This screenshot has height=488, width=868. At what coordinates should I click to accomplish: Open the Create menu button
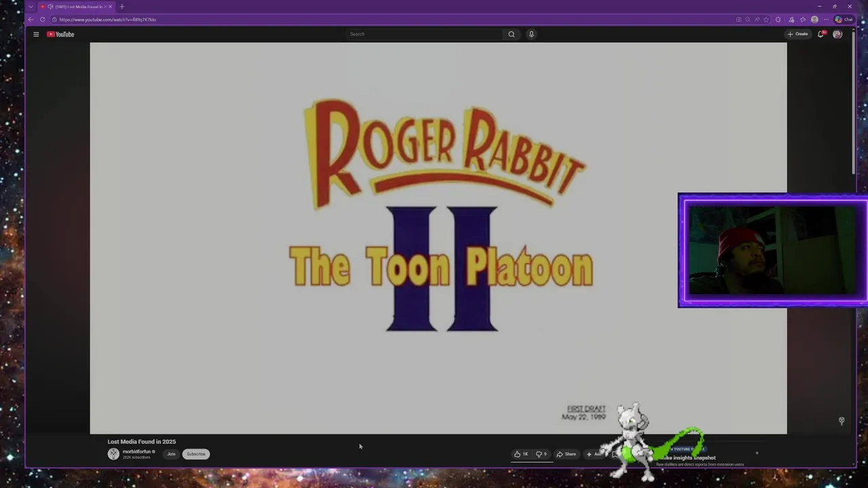click(x=797, y=34)
